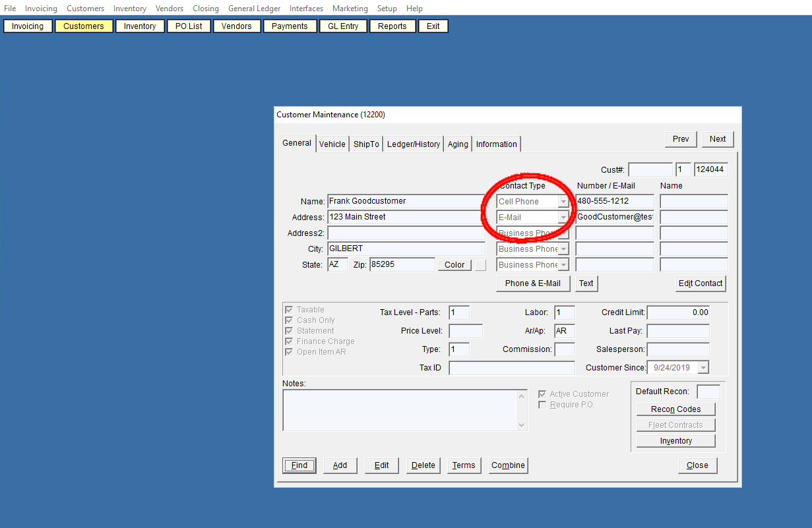
Task: Open Payments from the toolbar
Action: coord(290,26)
